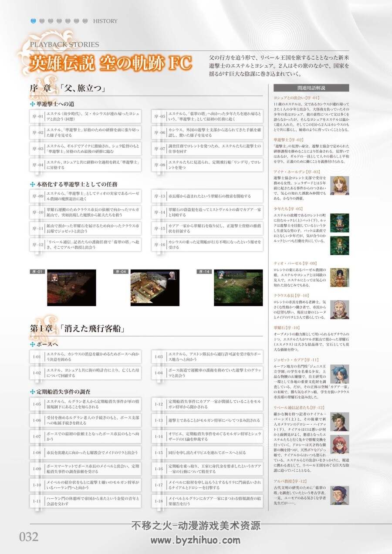This screenshot has width=392, height=554.
Task: Open the クラウス市長 character portrait
Action: 339,310
